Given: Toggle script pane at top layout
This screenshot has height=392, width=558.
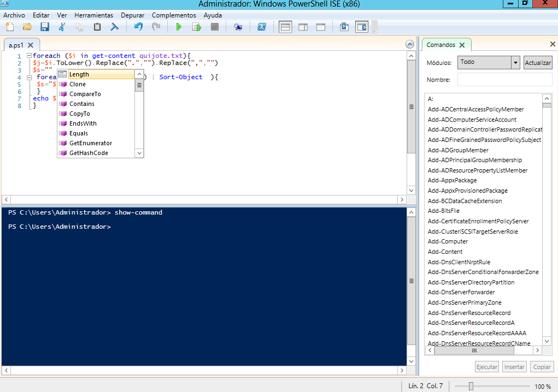Looking at the screenshot, I should tap(285, 27).
